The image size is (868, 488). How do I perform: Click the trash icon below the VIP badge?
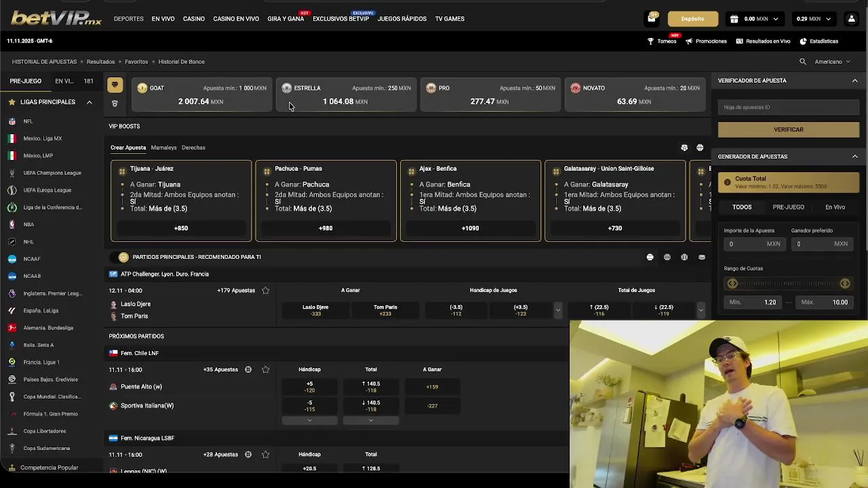click(115, 104)
